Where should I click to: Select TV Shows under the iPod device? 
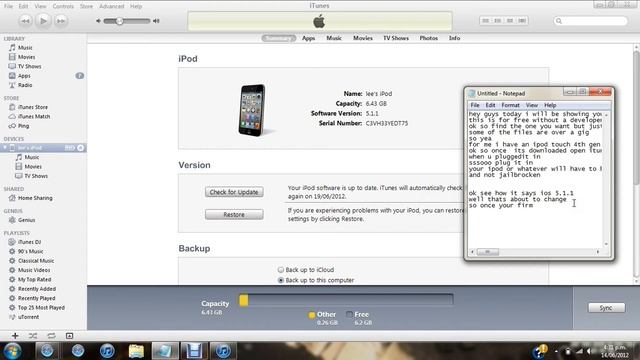click(36, 176)
